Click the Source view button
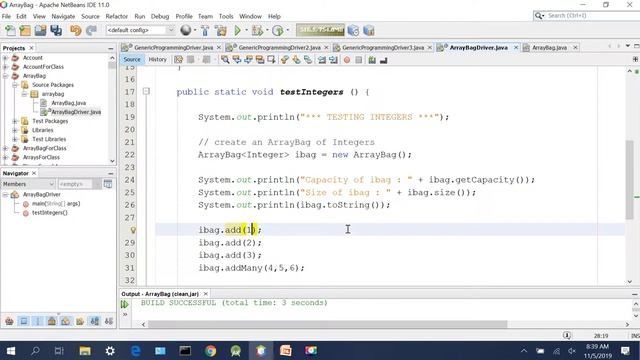This screenshot has height=360, width=640. pos(132,60)
